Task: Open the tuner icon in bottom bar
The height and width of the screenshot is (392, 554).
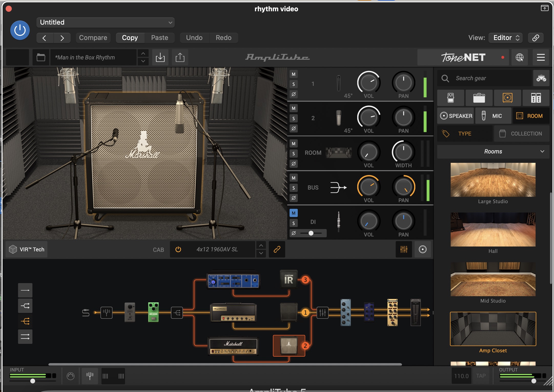Action: [90, 376]
